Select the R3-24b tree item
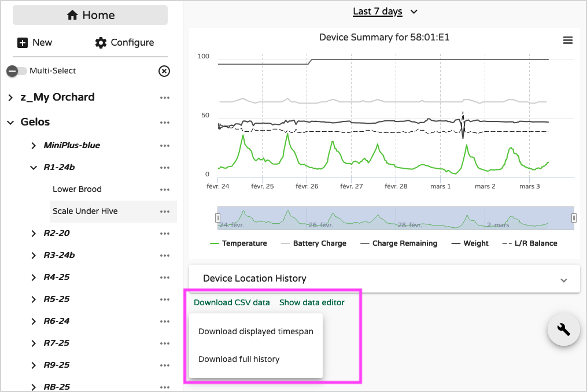Viewport: 587px width, 392px height. tap(60, 256)
